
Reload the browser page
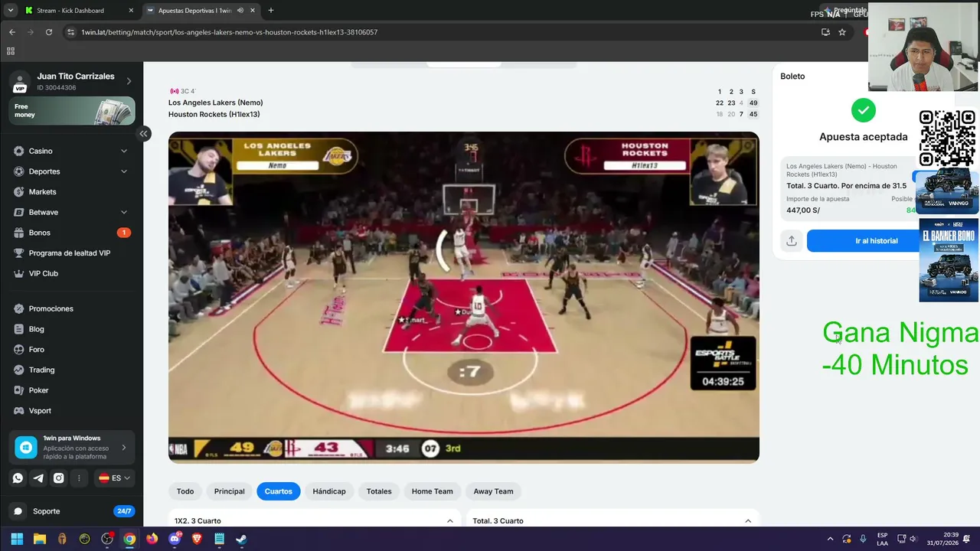[49, 32]
